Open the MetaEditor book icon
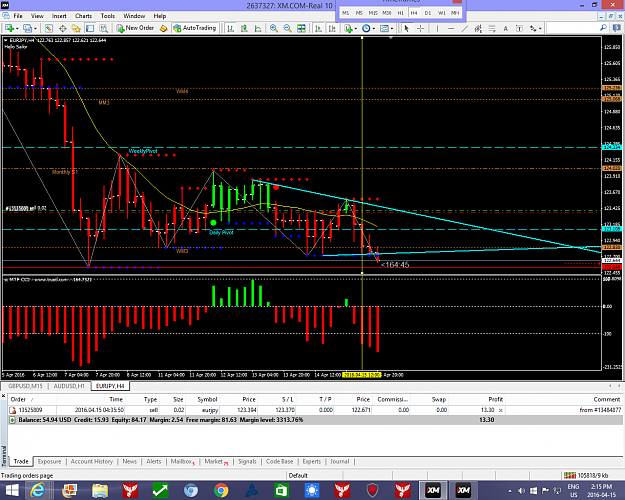Image resolution: width=625 pixels, height=500 pixels. (x=163, y=28)
